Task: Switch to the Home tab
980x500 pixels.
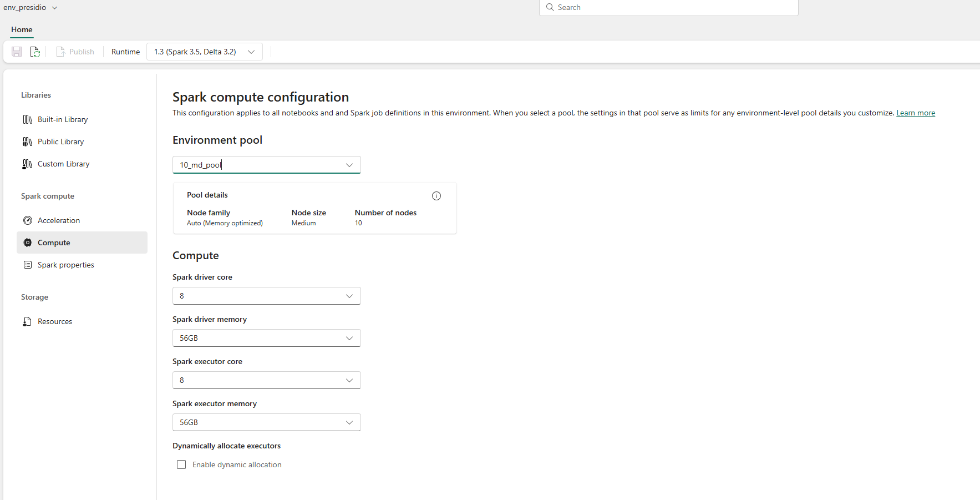Action: tap(22, 30)
